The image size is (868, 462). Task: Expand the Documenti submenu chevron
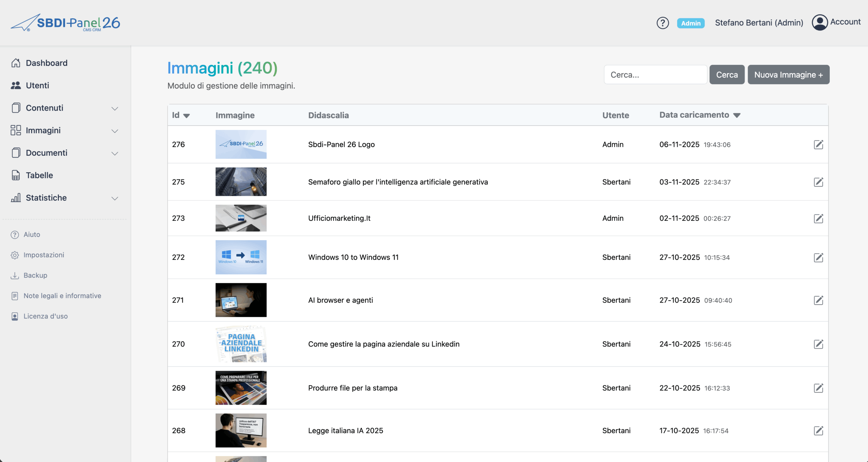(115, 153)
